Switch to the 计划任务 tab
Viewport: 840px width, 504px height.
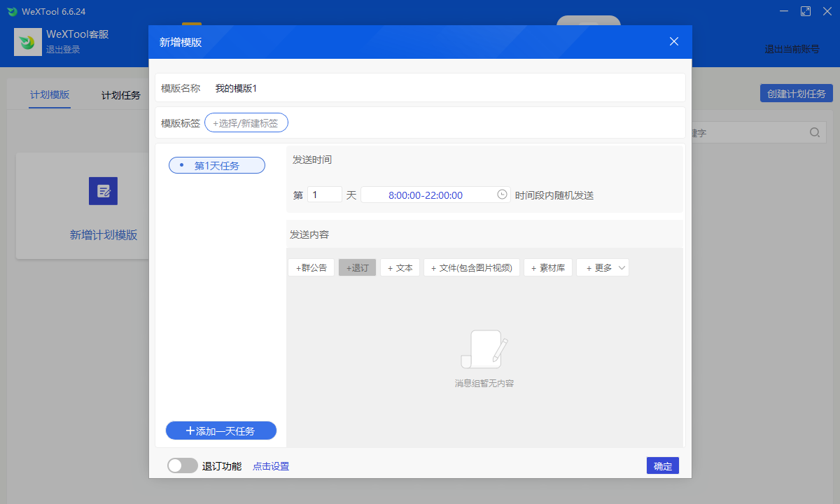click(x=121, y=95)
